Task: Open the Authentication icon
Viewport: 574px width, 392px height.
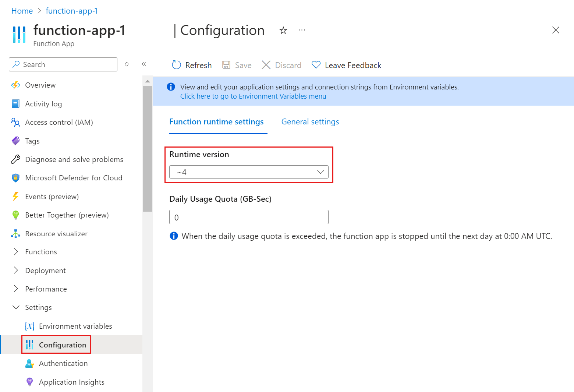Action: pos(29,363)
